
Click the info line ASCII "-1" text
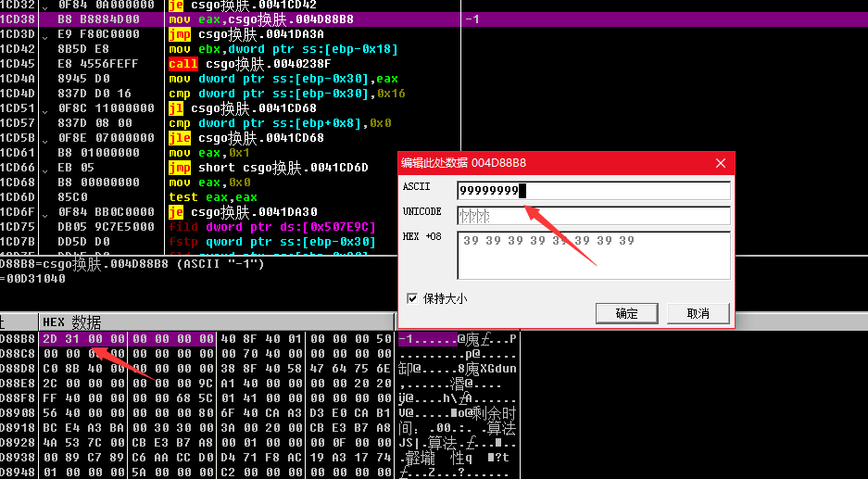[x=220, y=263]
